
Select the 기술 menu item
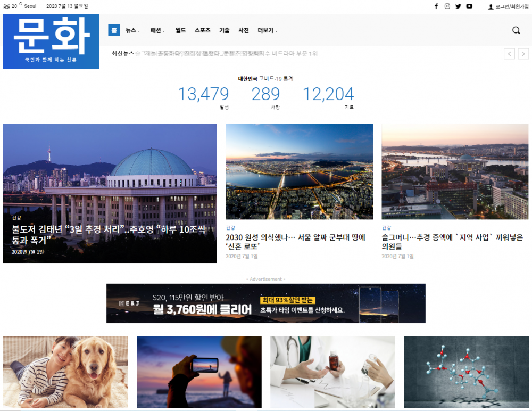coord(225,30)
